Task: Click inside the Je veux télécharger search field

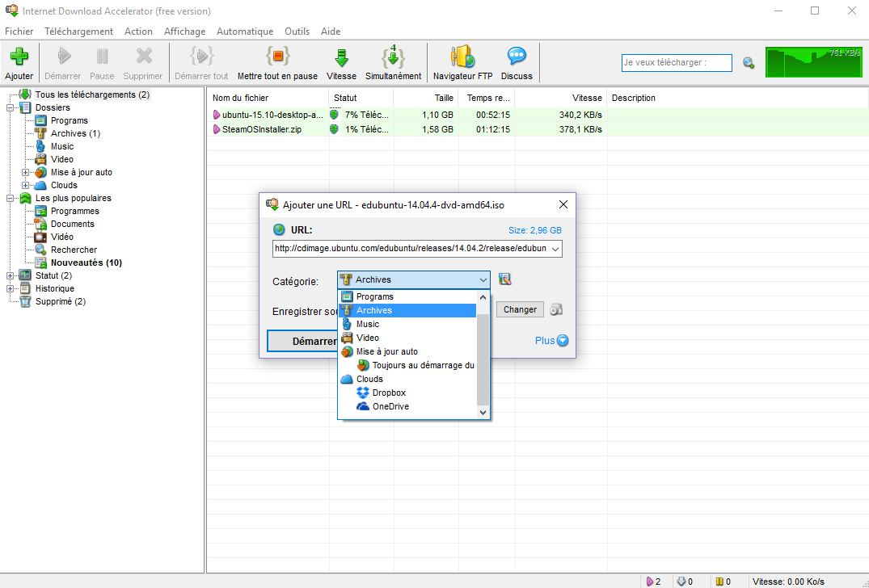Action: 676,62
